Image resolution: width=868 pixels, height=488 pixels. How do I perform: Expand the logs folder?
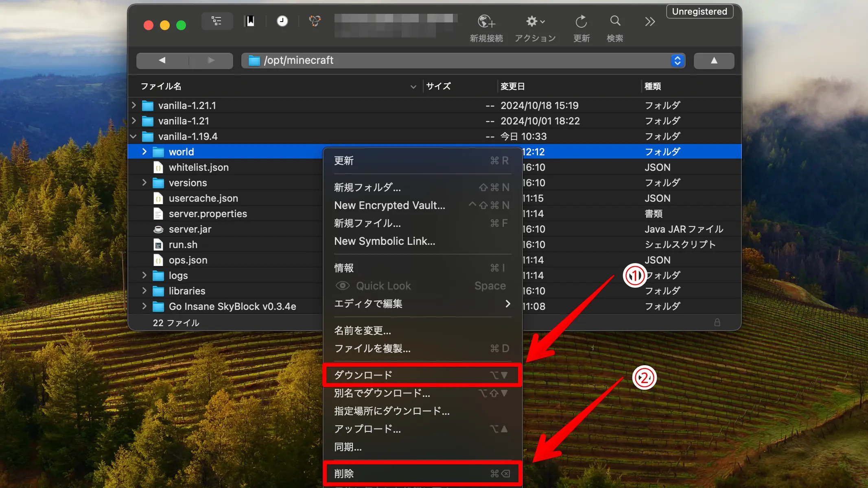point(144,275)
